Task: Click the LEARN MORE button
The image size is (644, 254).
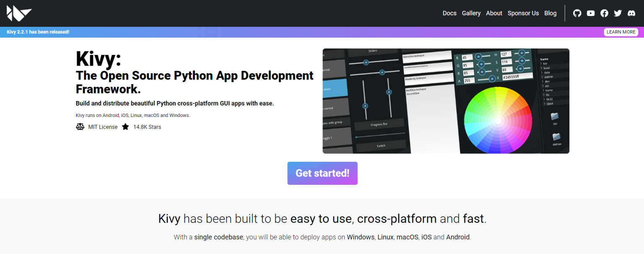Action: pos(621,32)
